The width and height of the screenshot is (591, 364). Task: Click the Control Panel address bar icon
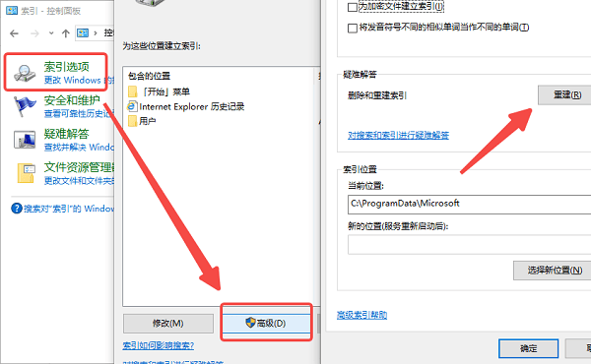coord(83,33)
